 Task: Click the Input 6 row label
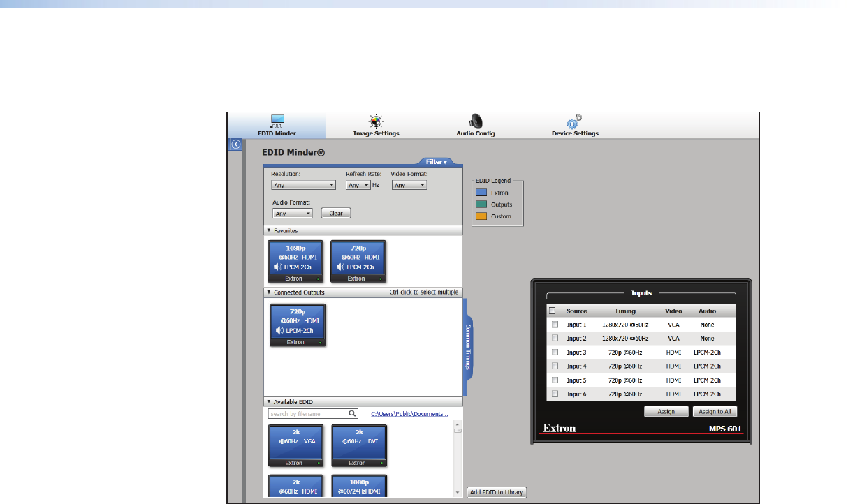(576, 394)
